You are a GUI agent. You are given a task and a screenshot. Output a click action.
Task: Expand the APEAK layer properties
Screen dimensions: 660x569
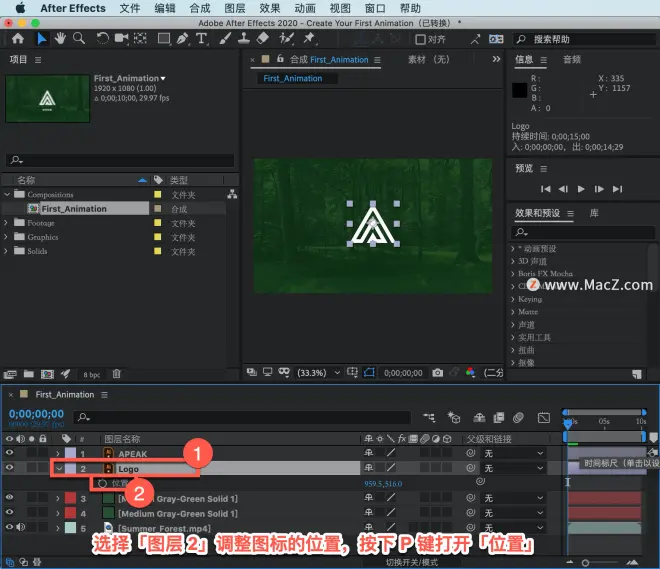click(x=58, y=454)
